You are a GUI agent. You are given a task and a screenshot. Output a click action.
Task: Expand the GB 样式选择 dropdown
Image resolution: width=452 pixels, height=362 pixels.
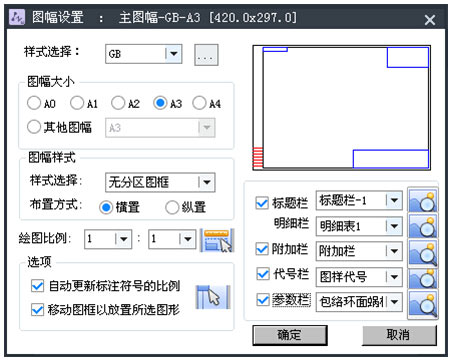pos(174,54)
